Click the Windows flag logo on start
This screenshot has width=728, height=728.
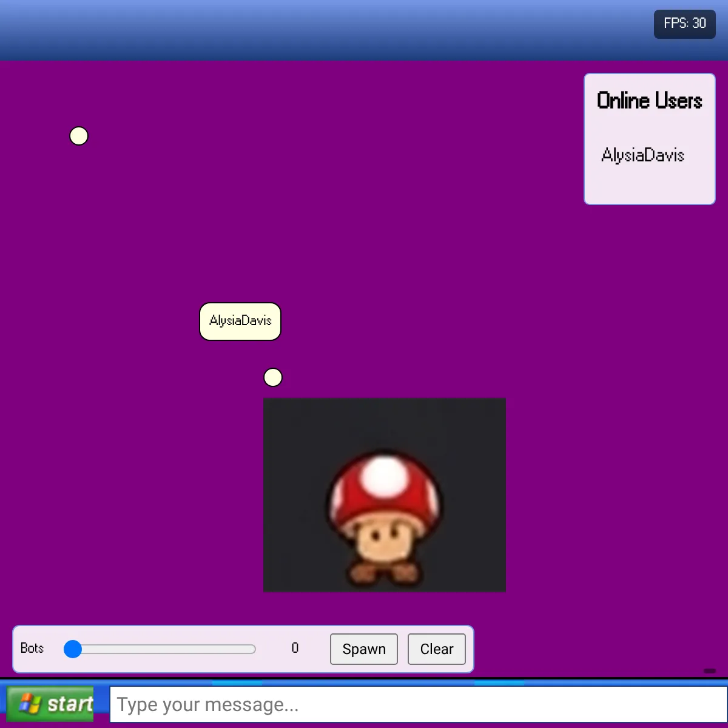[x=30, y=704]
